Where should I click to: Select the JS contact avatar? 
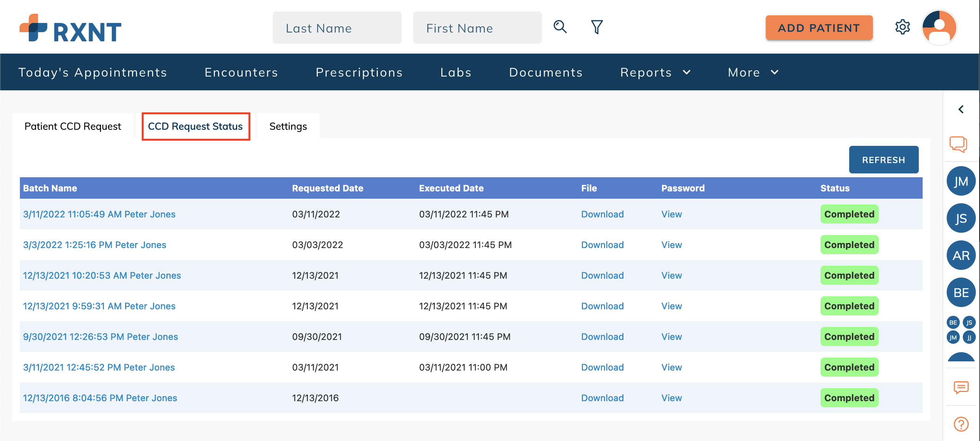point(961,218)
